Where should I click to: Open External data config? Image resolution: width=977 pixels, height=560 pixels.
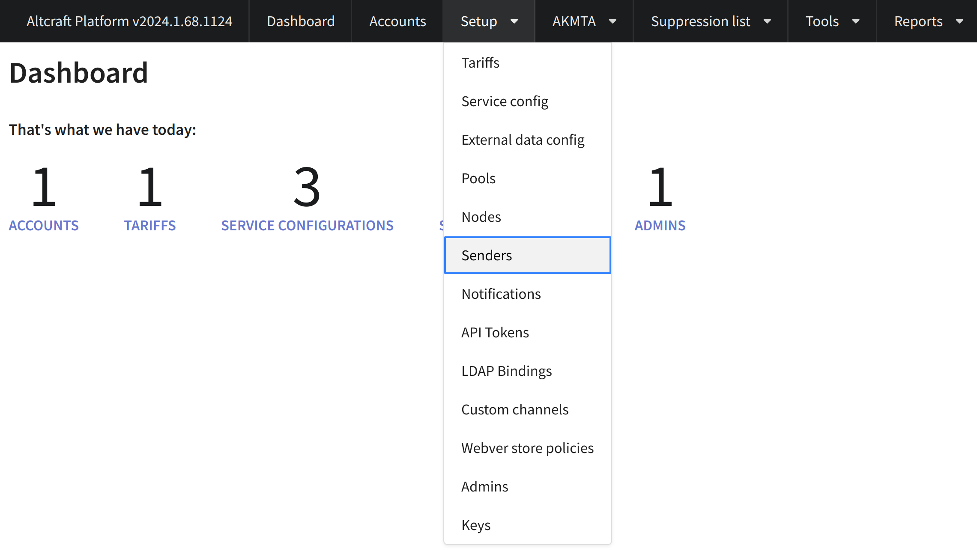click(x=527, y=140)
